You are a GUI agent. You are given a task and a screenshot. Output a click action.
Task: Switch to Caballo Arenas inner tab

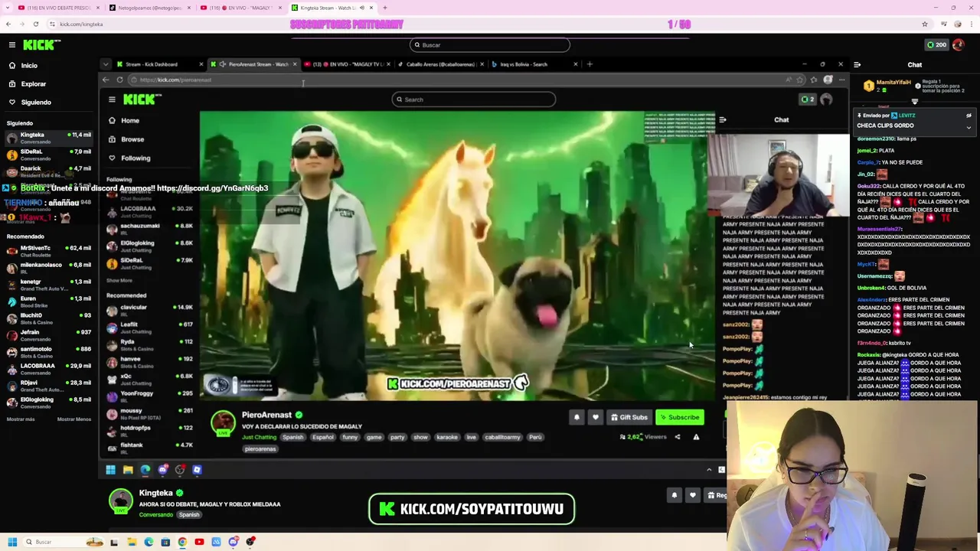pyautogui.click(x=441, y=64)
